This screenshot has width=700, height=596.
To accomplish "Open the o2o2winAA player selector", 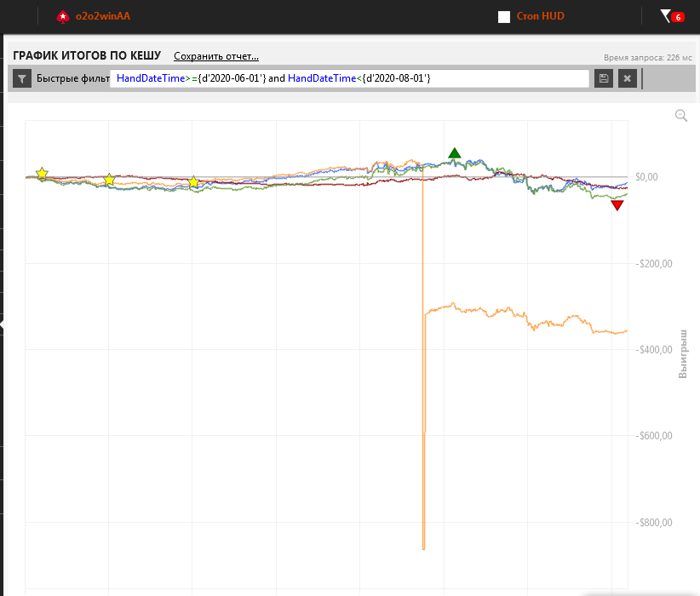I will pos(103,16).
